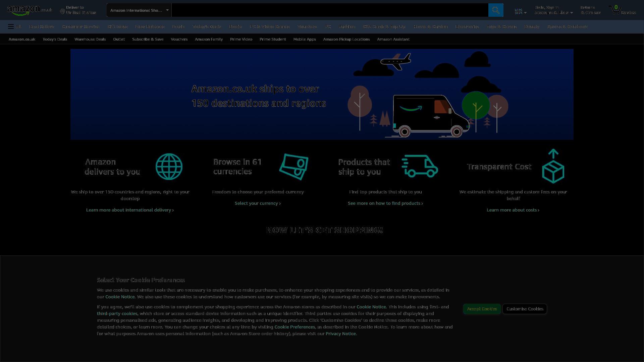Screen dimensions: 644x362
Task: Open the Privacy Notice link
Action: click(x=340, y=334)
